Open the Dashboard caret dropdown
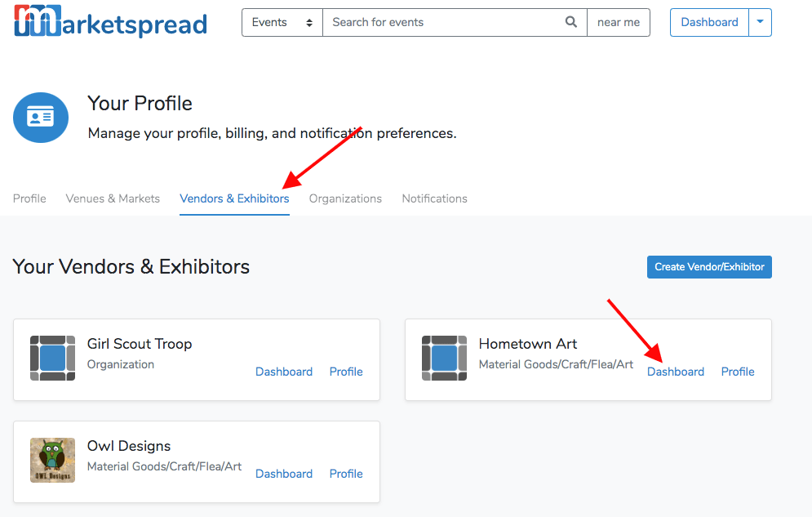 [x=761, y=22]
